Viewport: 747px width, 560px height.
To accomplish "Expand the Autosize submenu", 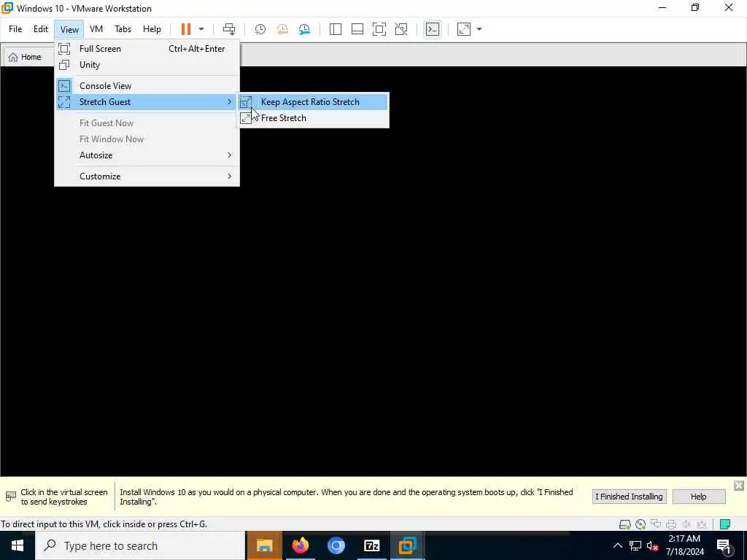I will pos(147,155).
